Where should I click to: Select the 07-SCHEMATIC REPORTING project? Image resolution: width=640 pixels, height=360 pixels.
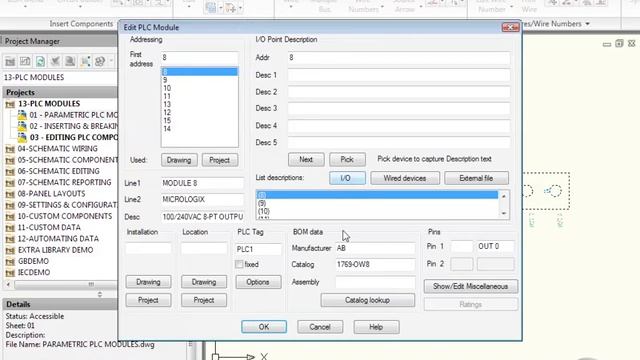[64, 182]
